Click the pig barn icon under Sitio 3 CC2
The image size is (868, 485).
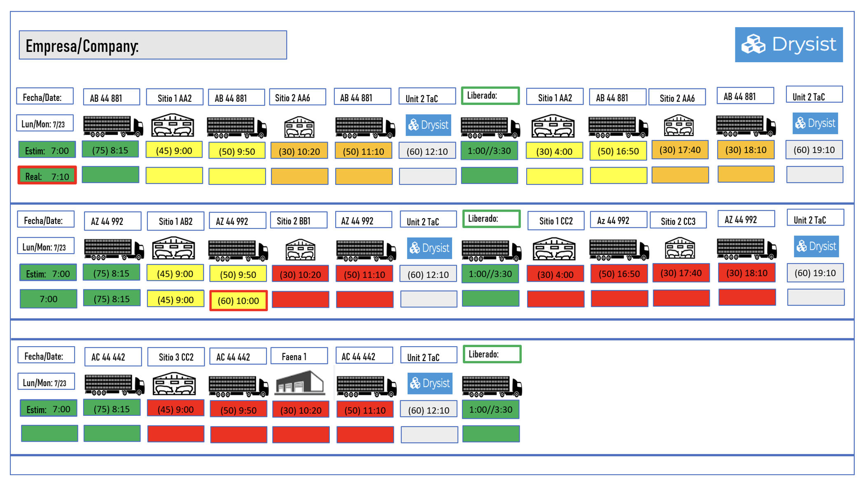pos(174,384)
